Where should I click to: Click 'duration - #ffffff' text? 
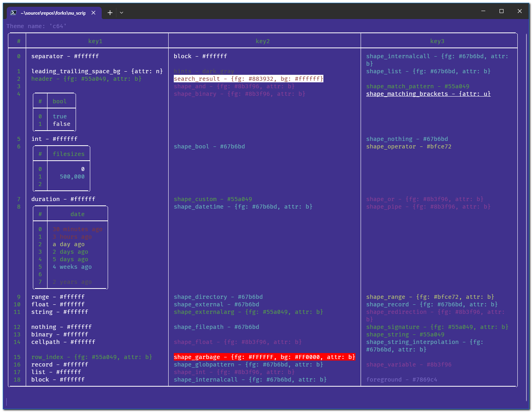coord(63,199)
